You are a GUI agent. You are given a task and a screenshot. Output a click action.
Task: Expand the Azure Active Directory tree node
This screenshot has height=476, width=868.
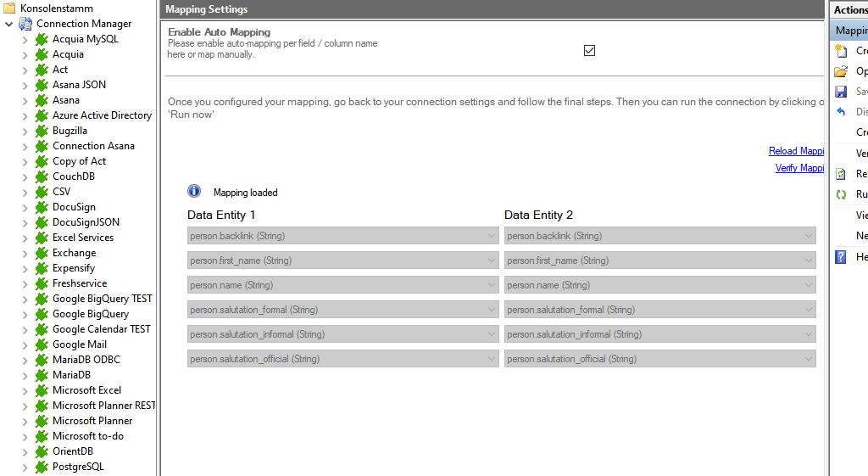click(25, 115)
